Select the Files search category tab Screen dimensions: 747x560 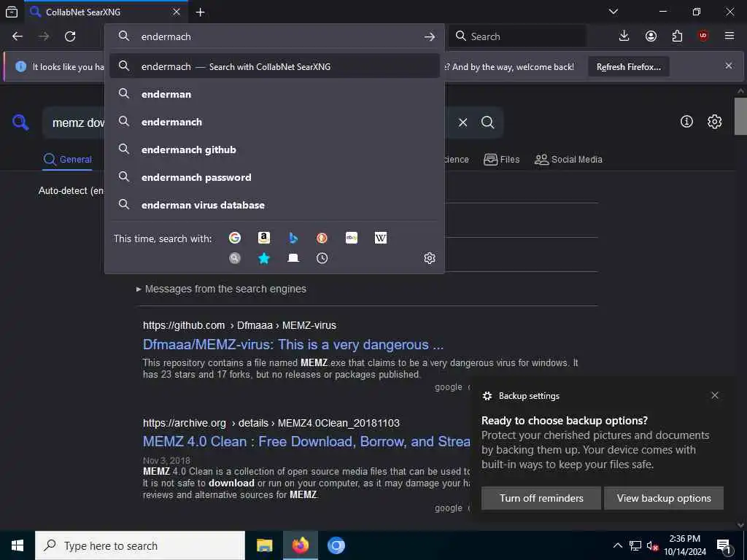(502, 160)
